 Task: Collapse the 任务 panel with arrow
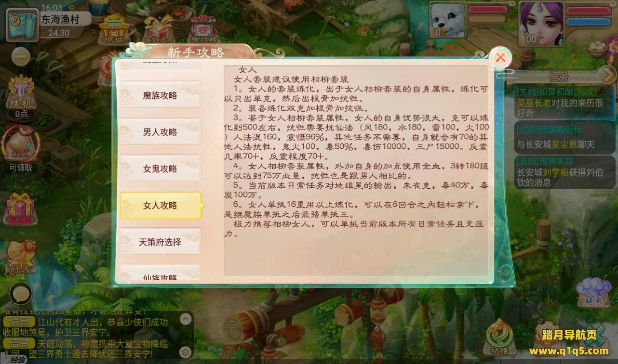pyautogui.click(x=607, y=75)
